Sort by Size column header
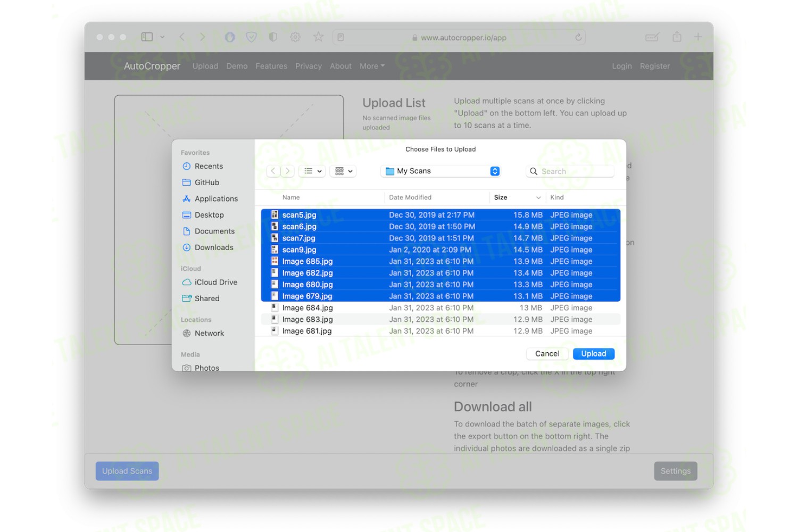The height and width of the screenshot is (532, 798). (x=501, y=197)
